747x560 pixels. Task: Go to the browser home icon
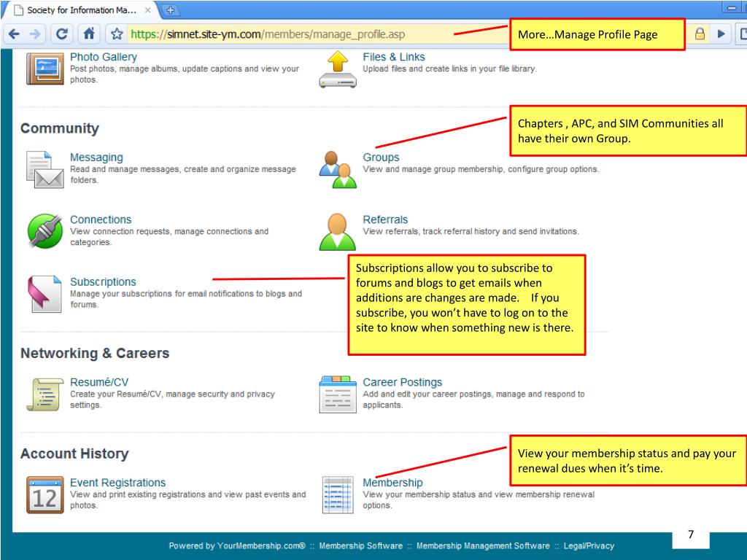tap(89, 34)
